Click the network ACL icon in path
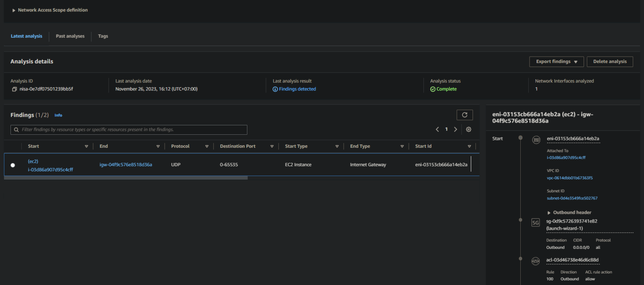Image resolution: width=644 pixels, height=285 pixels. click(535, 261)
